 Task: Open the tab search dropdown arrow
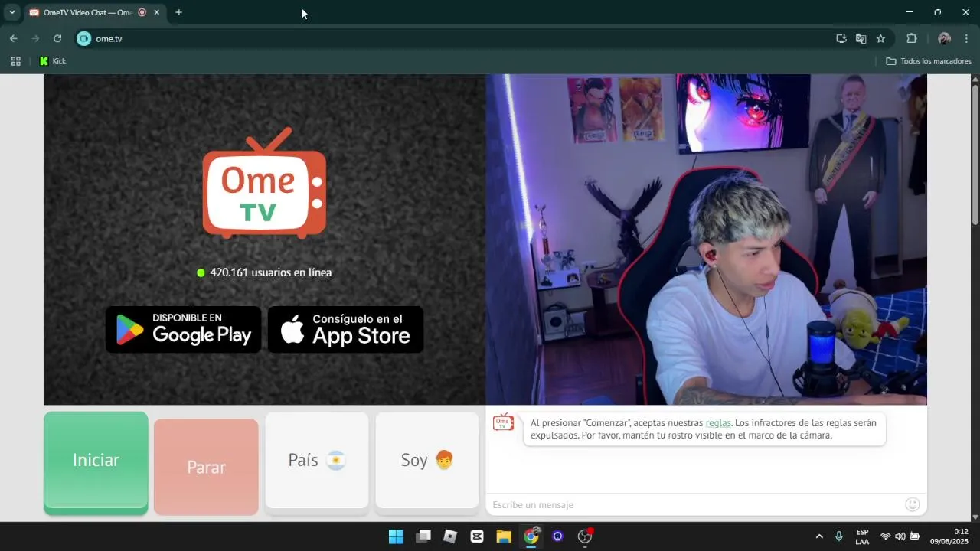11,12
